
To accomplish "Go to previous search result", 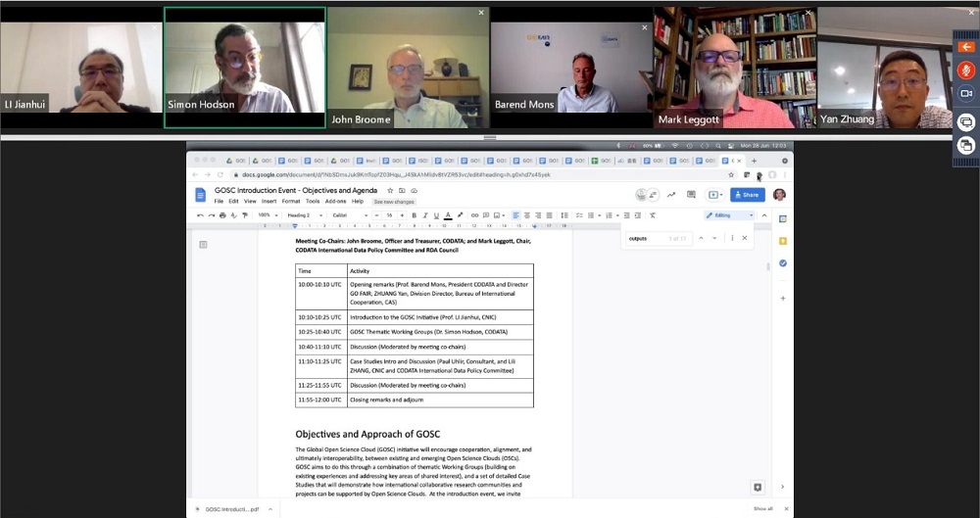I will [x=701, y=238].
